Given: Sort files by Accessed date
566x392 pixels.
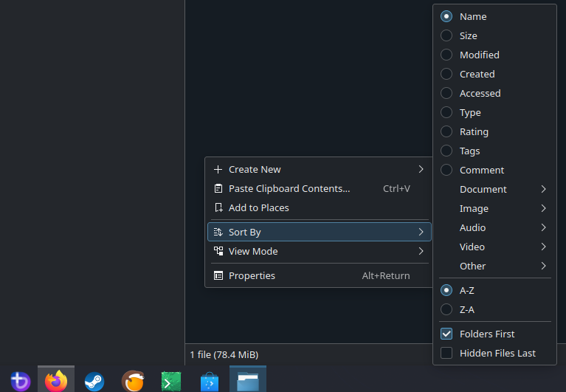Looking at the screenshot, I should pos(494,93).
